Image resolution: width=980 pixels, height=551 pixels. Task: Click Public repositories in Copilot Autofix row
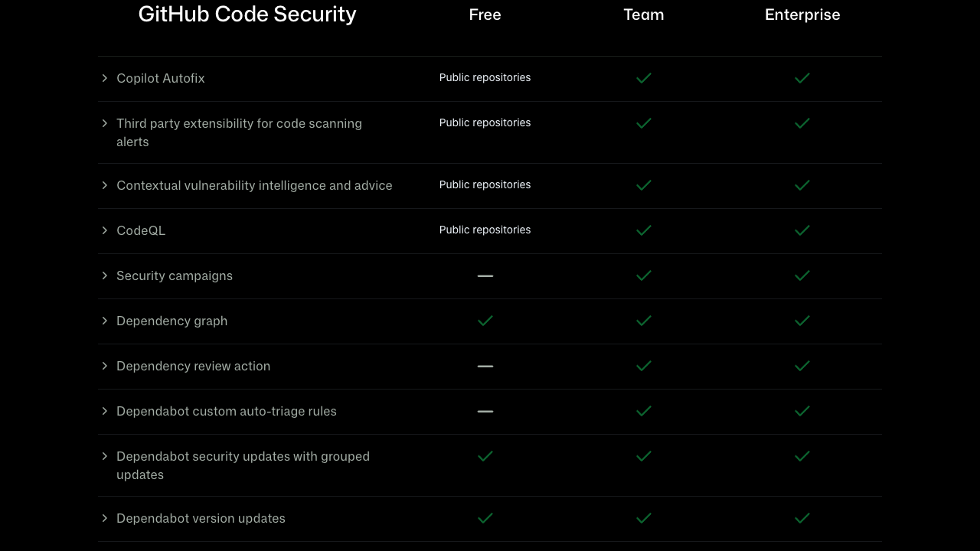485,77
